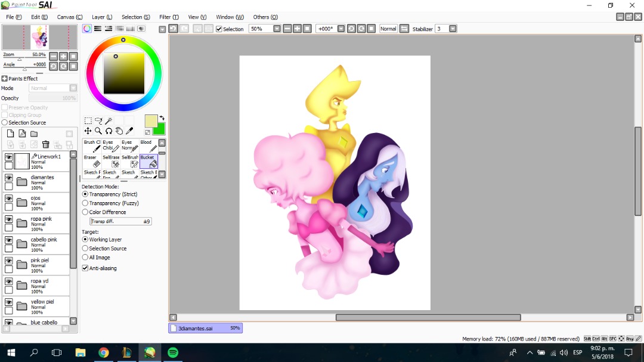The height and width of the screenshot is (362, 644).
Task: Create a new linework layer
Action: pyautogui.click(x=22, y=134)
